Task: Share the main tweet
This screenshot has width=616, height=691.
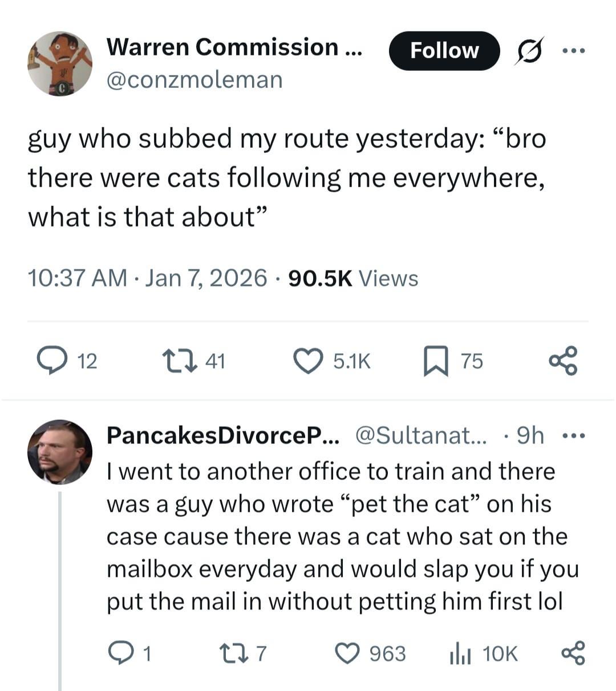Action: tap(564, 361)
